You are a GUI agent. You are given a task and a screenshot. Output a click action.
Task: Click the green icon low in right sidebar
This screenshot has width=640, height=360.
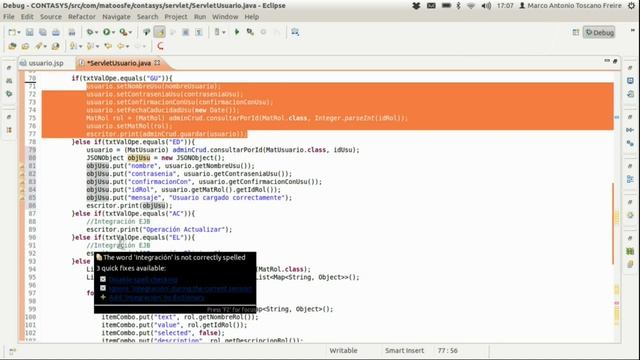(630, 251)
